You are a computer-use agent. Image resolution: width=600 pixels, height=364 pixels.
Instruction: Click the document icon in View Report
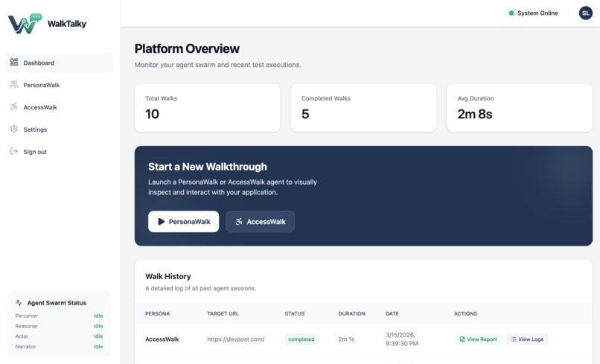[x=462, y=339]
